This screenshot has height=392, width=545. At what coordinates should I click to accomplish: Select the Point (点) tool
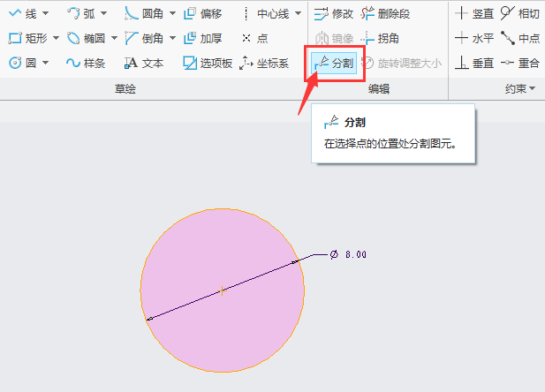point(254,38)
